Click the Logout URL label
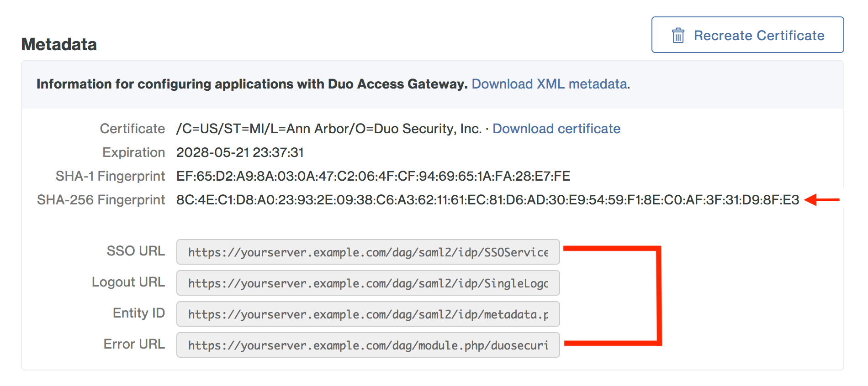Screen dimensions: 868x386 (x=128, y=282)
